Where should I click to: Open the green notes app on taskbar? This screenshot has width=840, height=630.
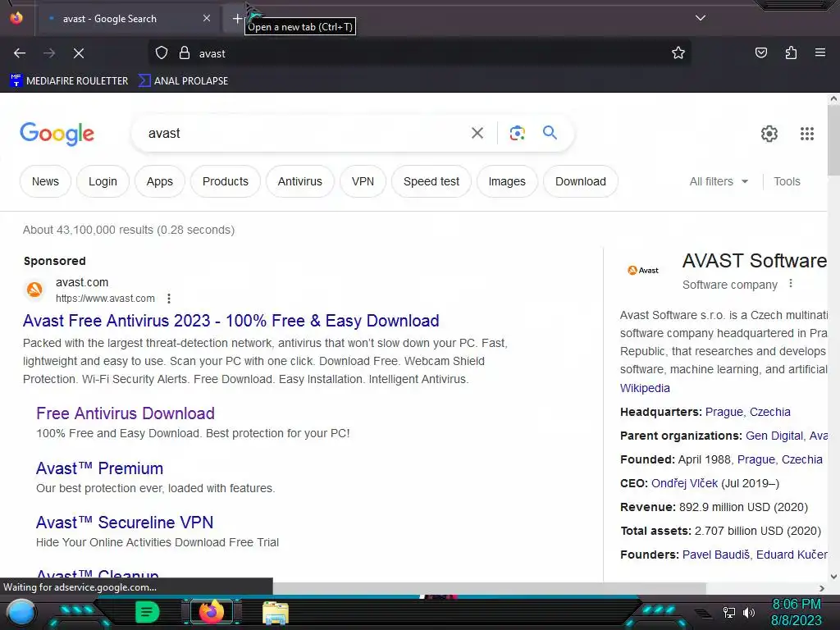147,612
